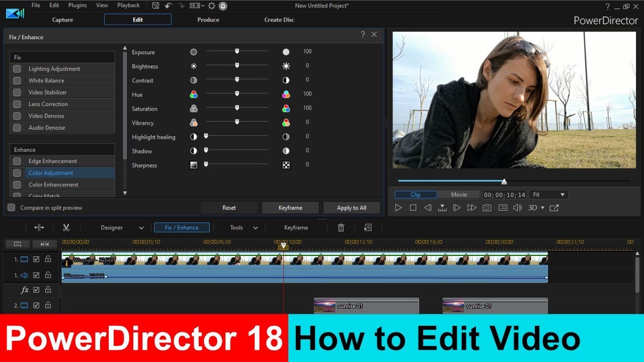Enable White Balance checkbox
The width and height of the screenshot is (644, 362).
[17, 80]
